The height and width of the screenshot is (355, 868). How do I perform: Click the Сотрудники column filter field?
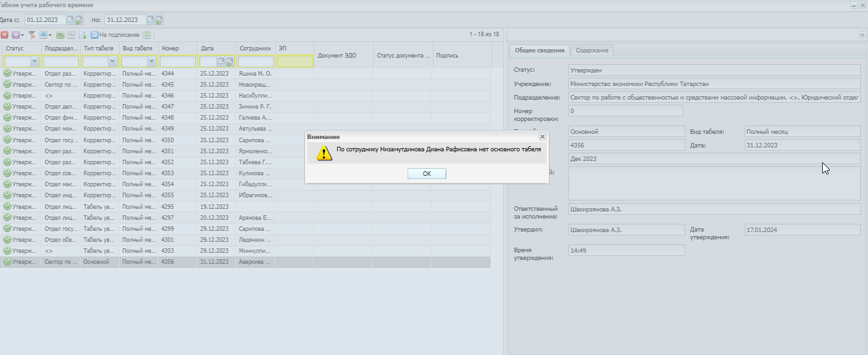coord(256,61)
